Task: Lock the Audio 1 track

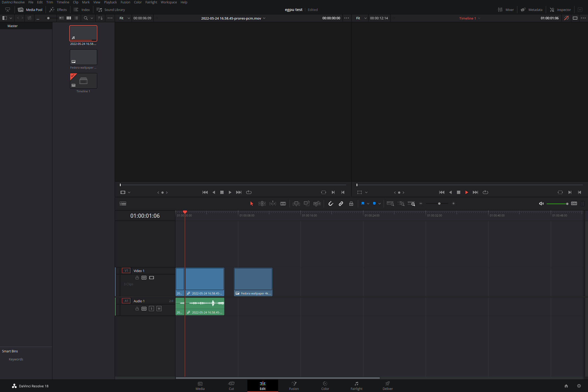Action: [137, 309]
